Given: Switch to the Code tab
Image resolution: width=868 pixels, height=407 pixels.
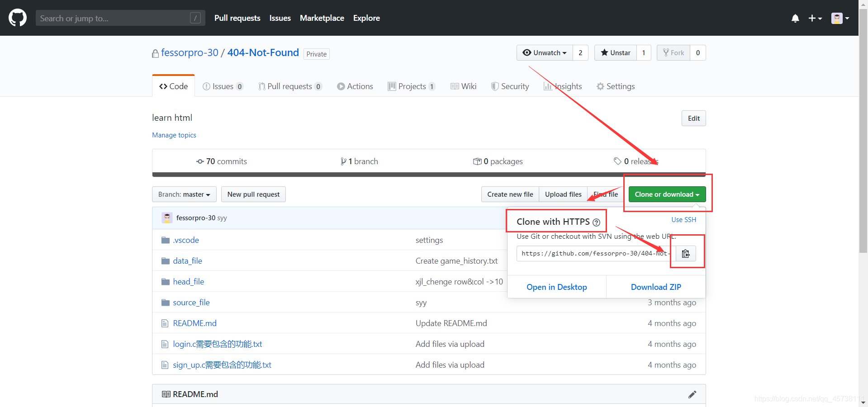Looking at the screenshot, I should click(x=173, y=86).
